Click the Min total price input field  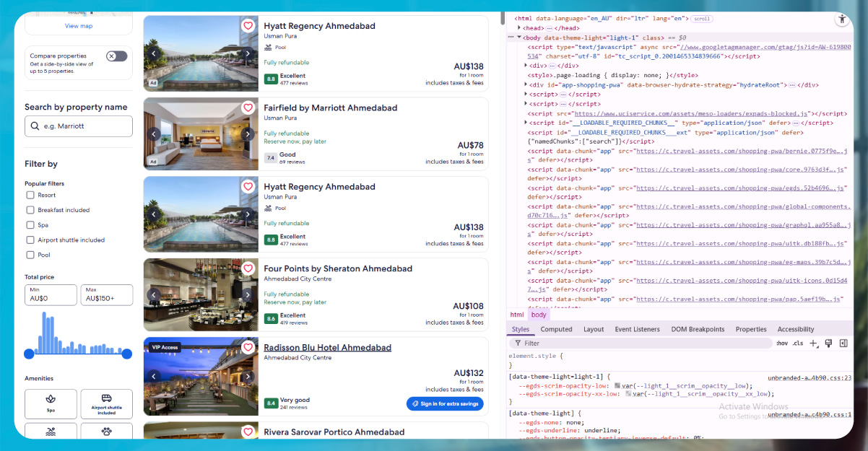50,295
